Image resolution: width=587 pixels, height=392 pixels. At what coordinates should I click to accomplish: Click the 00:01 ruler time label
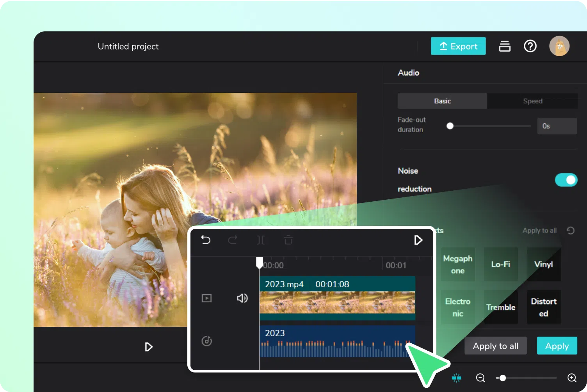[396, 265]
